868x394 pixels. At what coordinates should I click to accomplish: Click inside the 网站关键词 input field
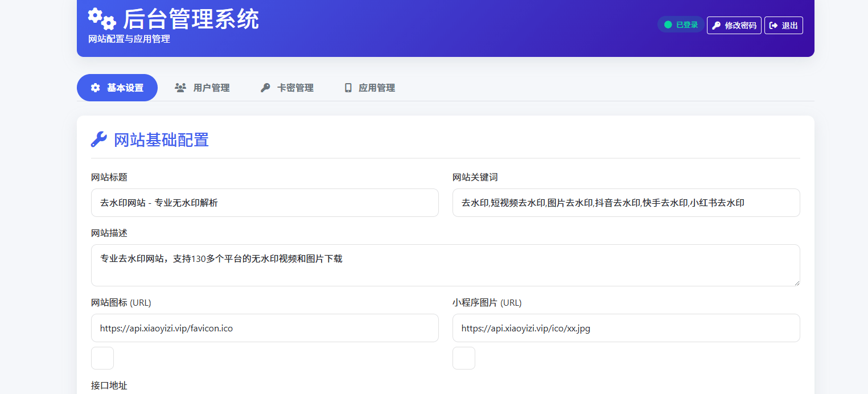click(x=626, y=203)
